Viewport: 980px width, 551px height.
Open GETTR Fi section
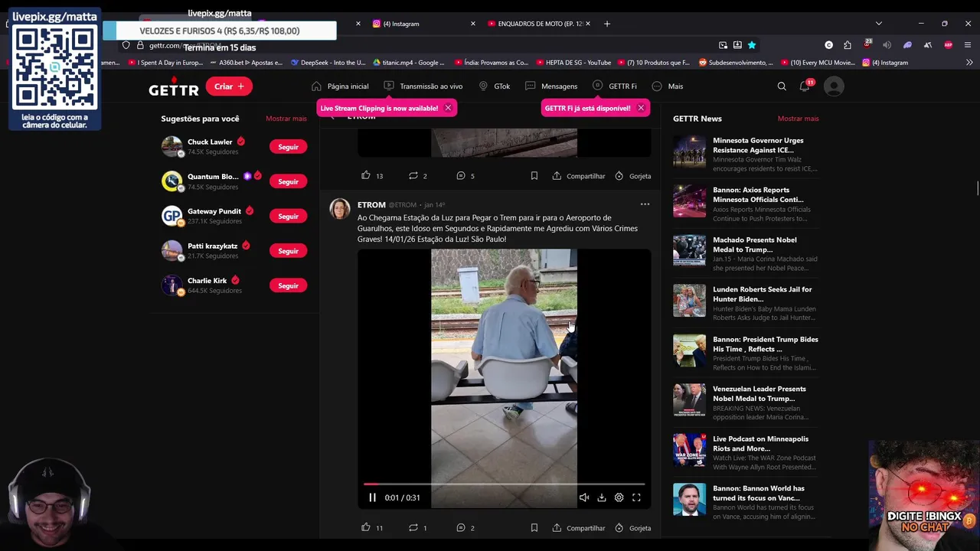pyautogui.click(x=615, y=86)
